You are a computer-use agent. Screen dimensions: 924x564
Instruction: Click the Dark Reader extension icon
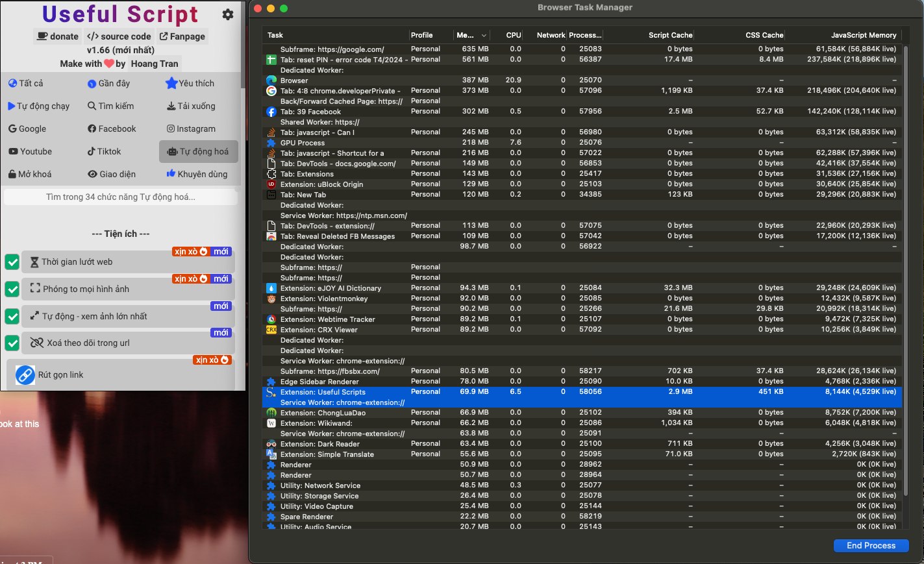pos(271,444)
